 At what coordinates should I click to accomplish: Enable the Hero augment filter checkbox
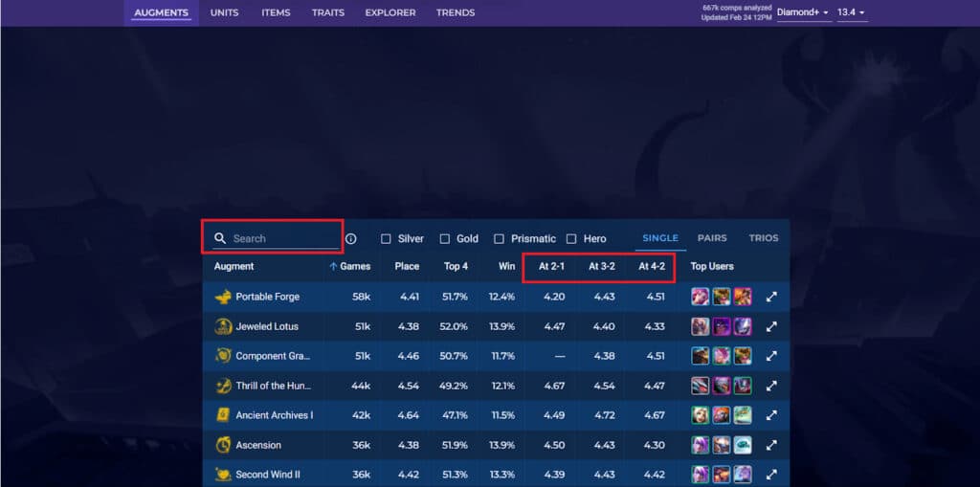571,239
